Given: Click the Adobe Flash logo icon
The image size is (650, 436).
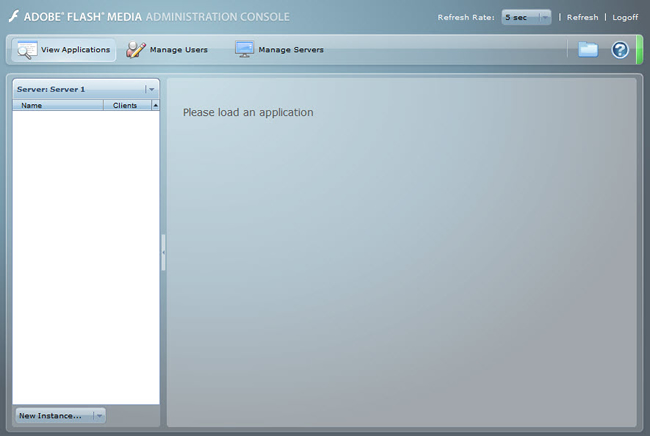Looking at the screenshot, I should (x=14, y=17).
